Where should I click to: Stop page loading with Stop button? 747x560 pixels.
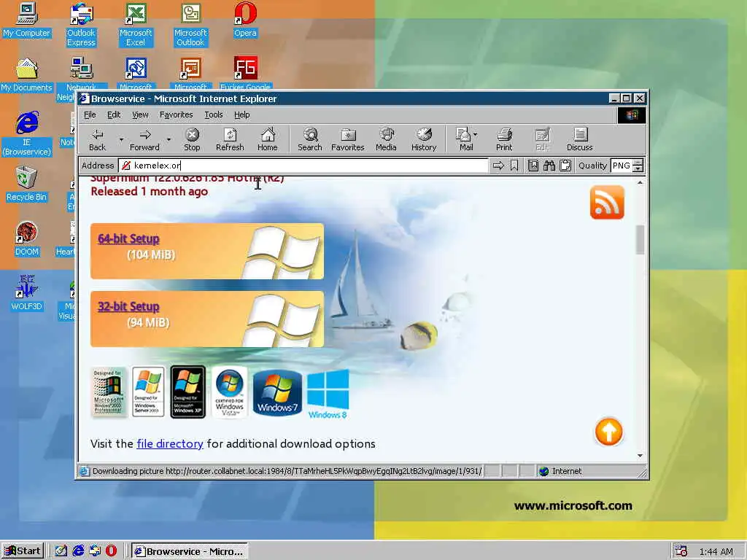click(192, 139)
